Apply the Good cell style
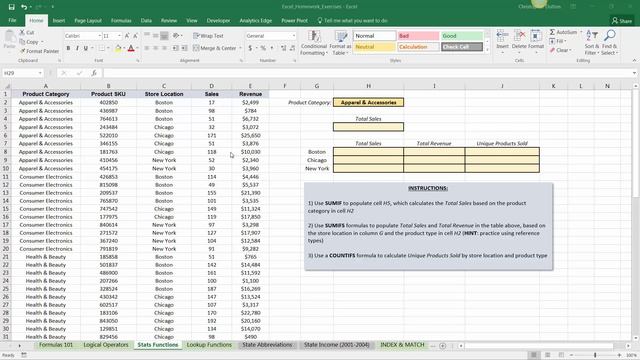 pyautogui.click(x=462, y=36)
